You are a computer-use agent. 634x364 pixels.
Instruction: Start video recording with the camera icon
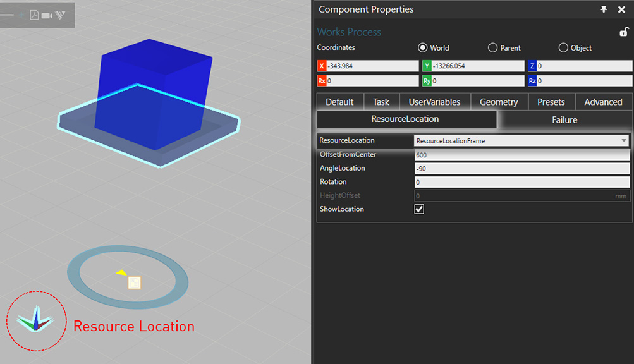[47, 15]
